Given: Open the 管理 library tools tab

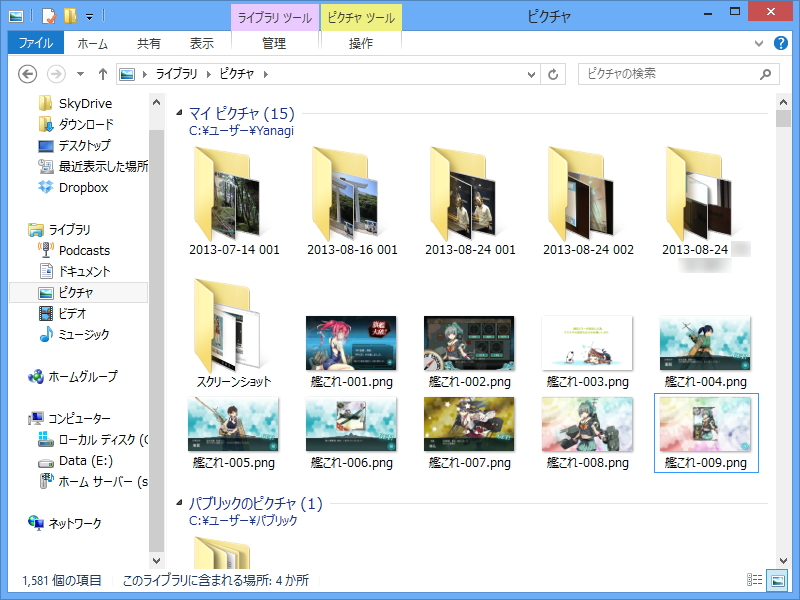Looking at the screenshot, I should click(x=274, y=43).
